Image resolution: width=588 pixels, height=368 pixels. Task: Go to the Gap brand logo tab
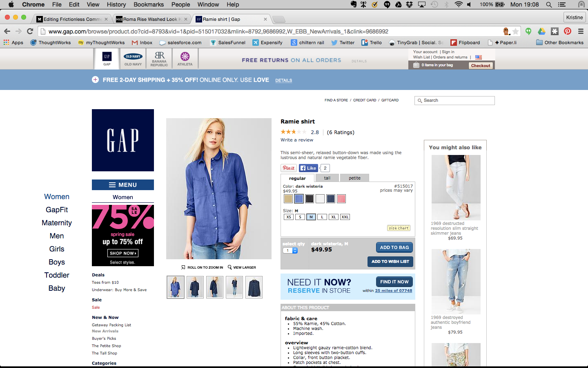pos(107,58)
